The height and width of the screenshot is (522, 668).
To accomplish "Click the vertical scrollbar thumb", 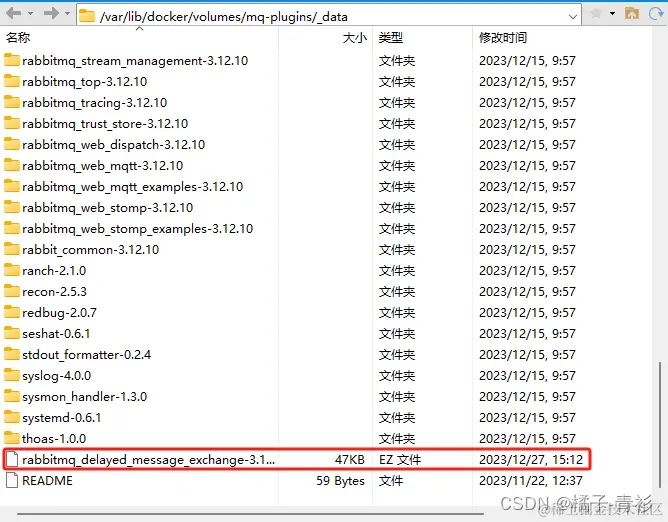I will coord(659,425).
